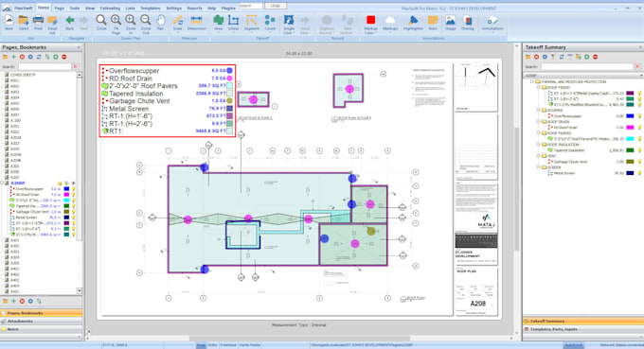
Task: Click magenta swatch for RD:Roof Drain in Pages
Action: tap(66, 195)
